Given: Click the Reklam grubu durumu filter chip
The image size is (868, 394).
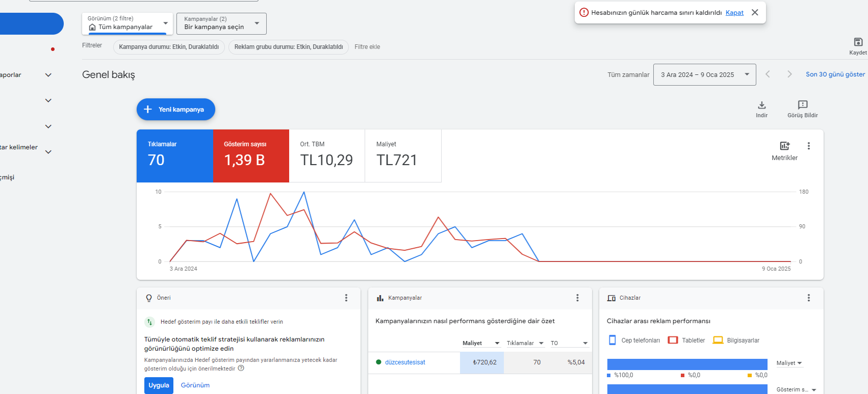Looking at the screenshot, I should [289, 47].
